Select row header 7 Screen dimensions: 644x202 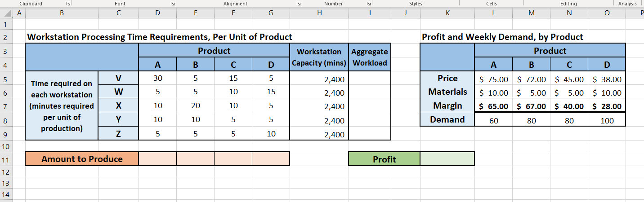coord(6,106)
